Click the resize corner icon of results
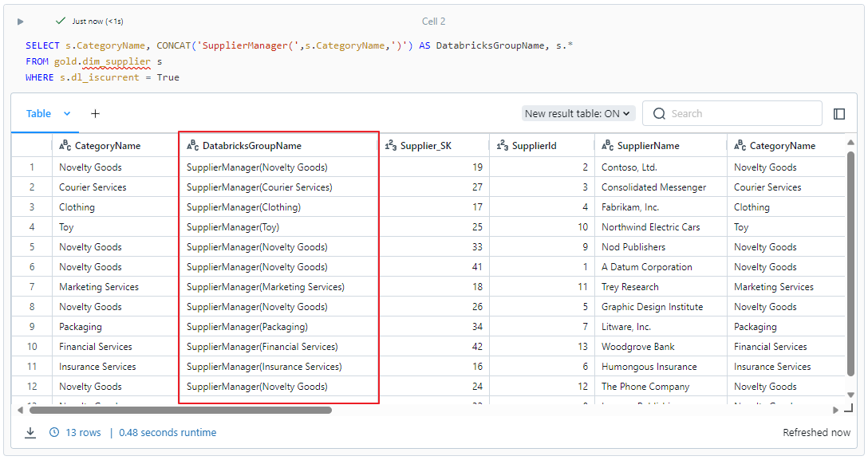 [x=849, y=409]
